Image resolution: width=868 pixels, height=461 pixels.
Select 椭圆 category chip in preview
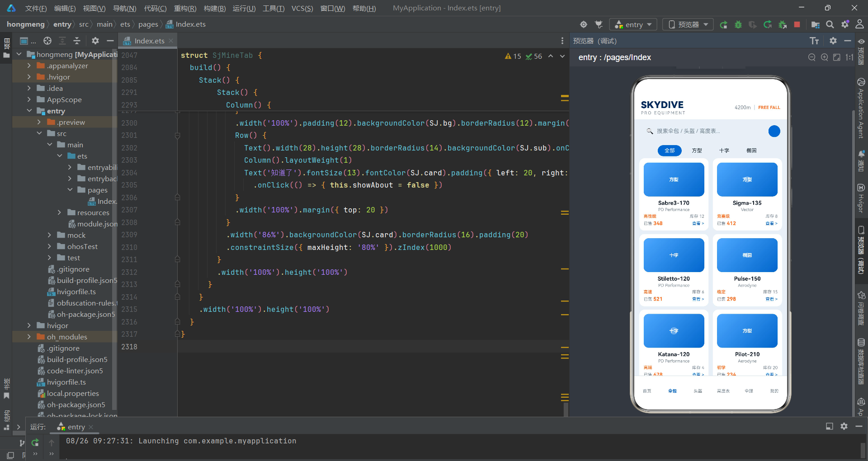click(751, 151)
